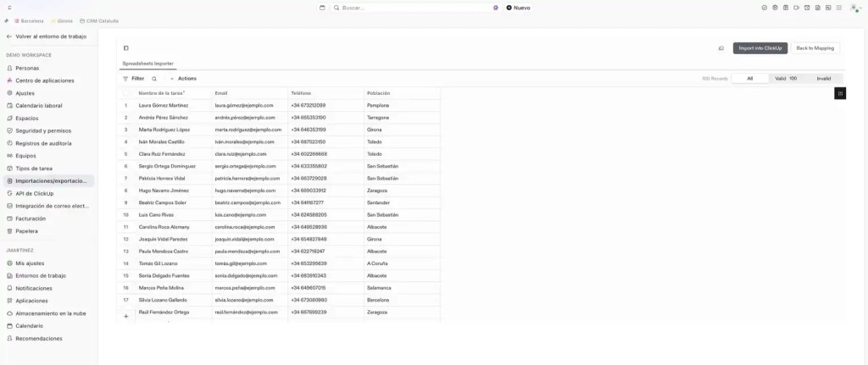
Task: Open Recomendaciones in the sidebar
Action: pos(47,339)
